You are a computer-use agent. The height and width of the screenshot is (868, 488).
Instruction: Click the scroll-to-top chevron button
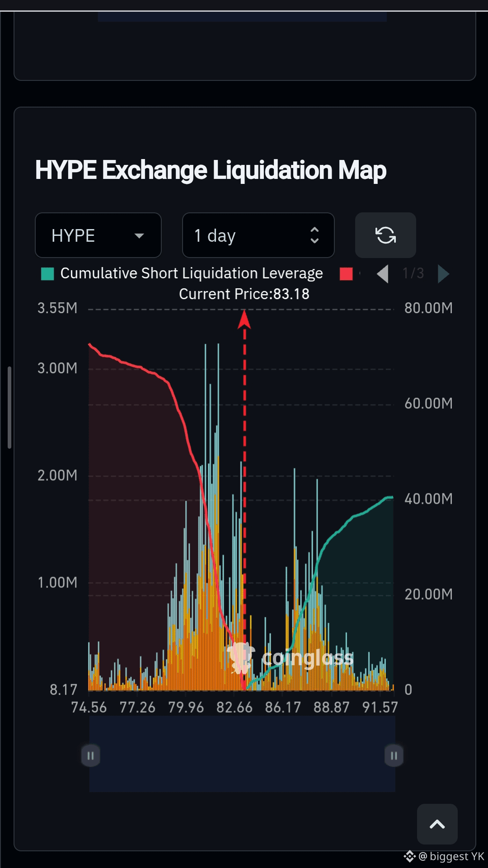(x=437, y=824)
